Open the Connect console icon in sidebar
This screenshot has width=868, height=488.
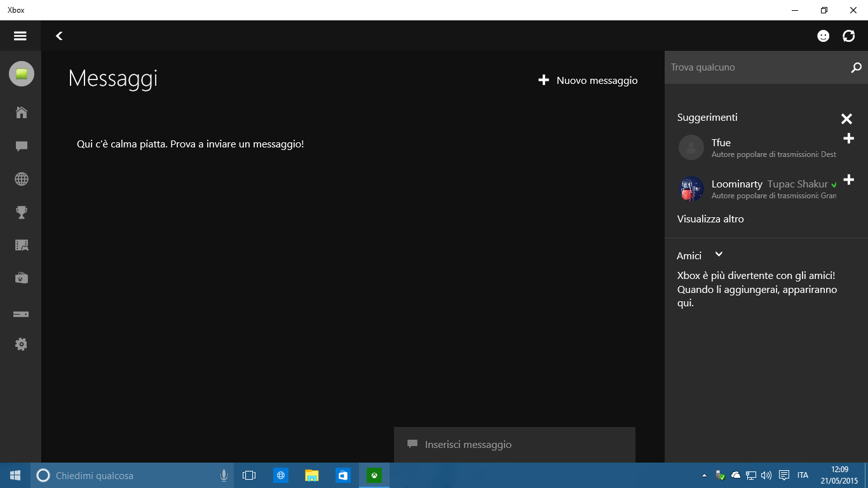[22, 314]
